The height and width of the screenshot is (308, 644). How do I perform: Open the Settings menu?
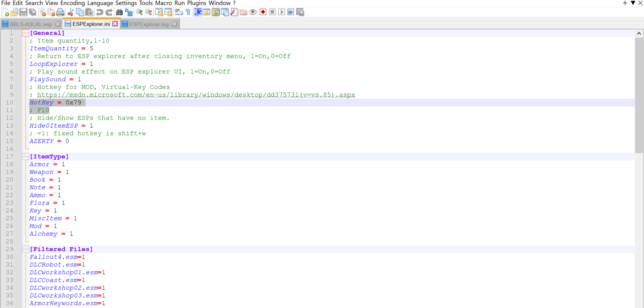point(126,3)
